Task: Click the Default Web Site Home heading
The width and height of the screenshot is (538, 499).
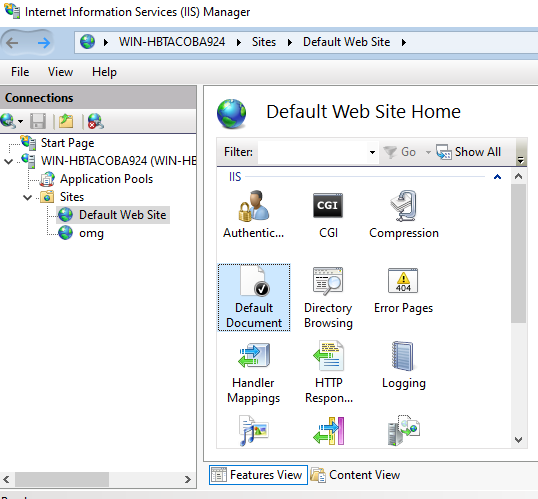Action: pyautogui.click(x=363, y=112)
